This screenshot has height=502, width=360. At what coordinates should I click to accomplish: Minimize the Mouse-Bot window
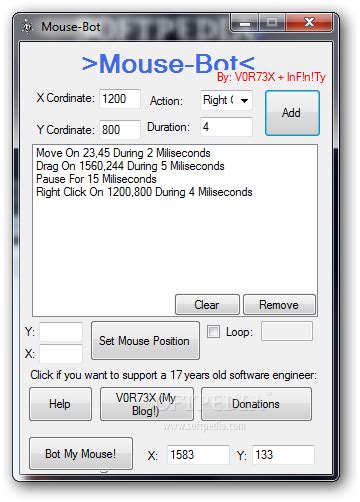click(x=245, y=23)
